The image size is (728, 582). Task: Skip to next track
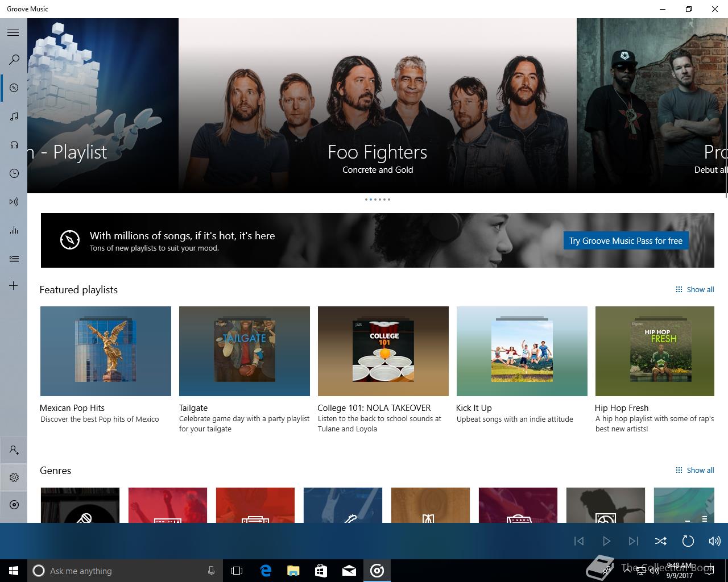tap(634, 541)
